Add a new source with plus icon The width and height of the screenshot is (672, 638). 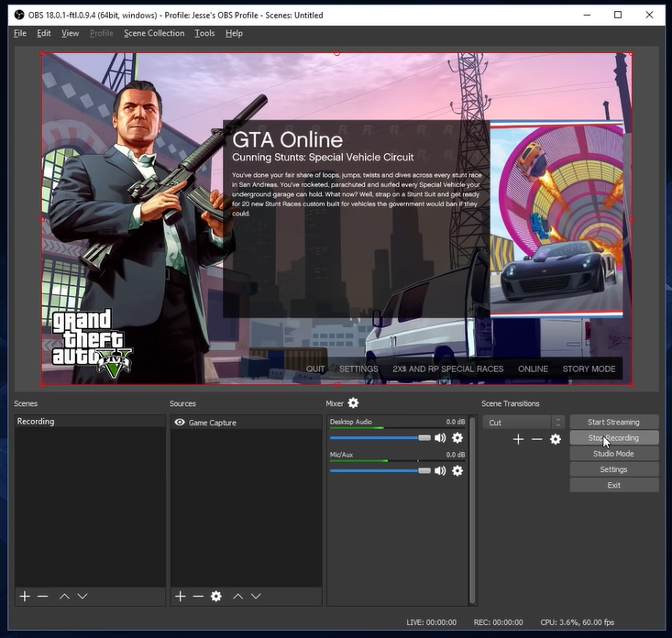click(x=181, y=596)
